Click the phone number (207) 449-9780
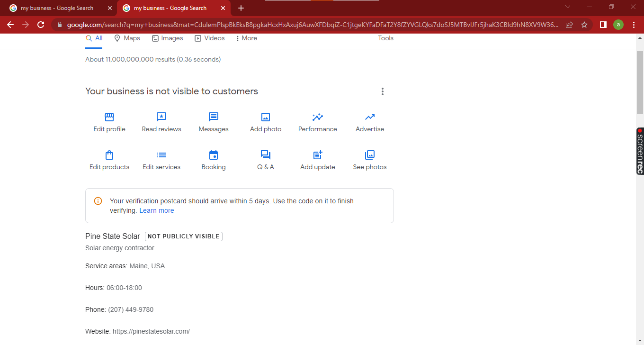Image resolution: width=644 pixels, height=345 pixels. [x=131, y=309]
